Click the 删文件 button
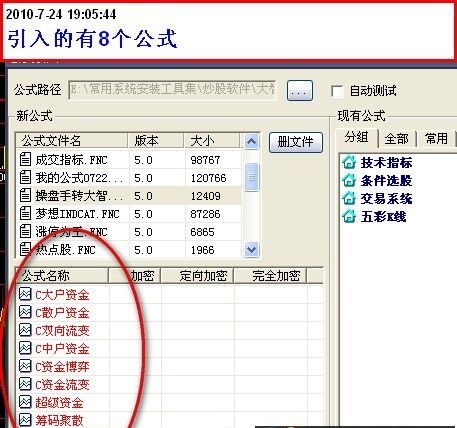This screenshot has height=428, width=457. tap(296, 142)
